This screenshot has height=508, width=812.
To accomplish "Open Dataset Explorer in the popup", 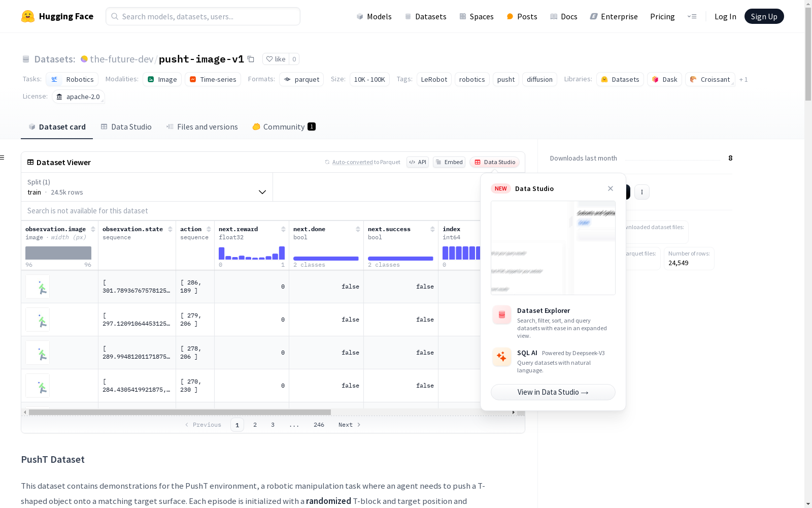I will click(x=553, y=322).
